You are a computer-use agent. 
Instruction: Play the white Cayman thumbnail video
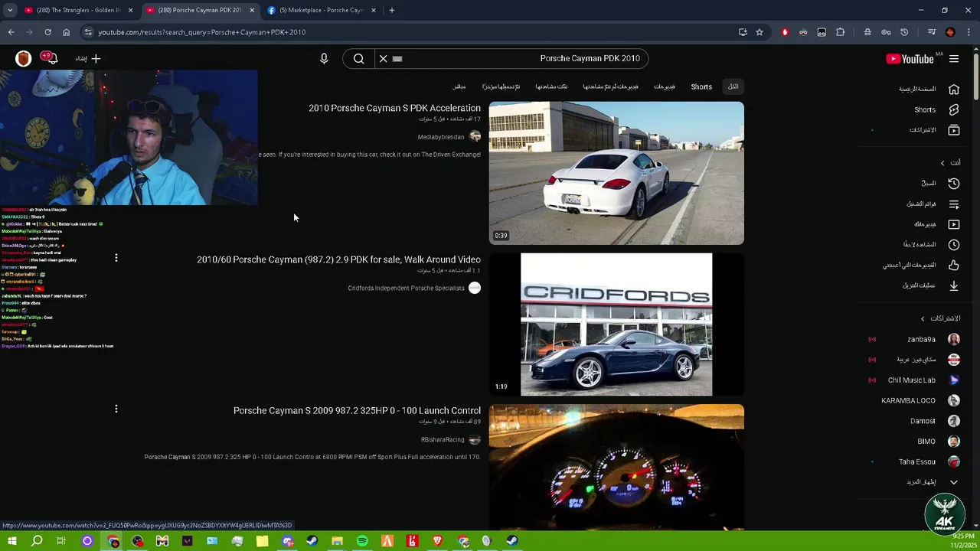(616, 173)
